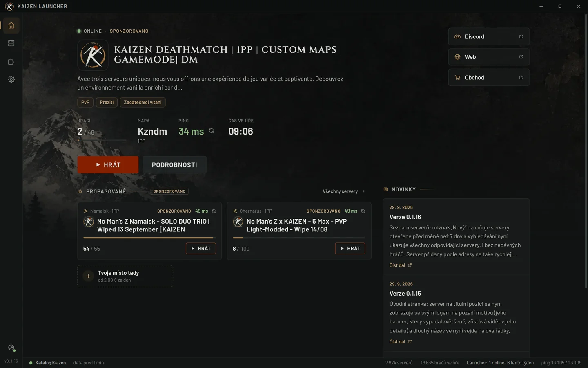588x368 pixels.
Task: Refresh ping on Namalsk server card
Action: pyautogui.click(x=214, y=211)
